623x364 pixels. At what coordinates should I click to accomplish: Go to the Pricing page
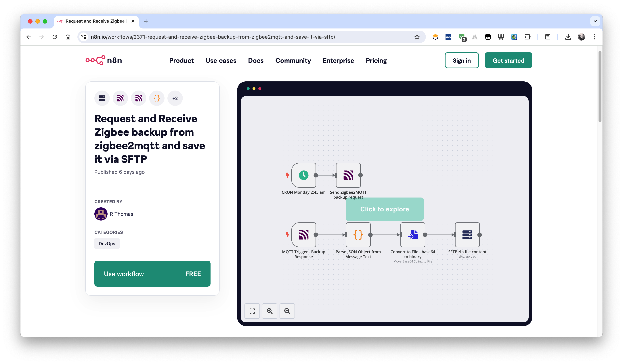pyautogui.click(x=376, y=61)
